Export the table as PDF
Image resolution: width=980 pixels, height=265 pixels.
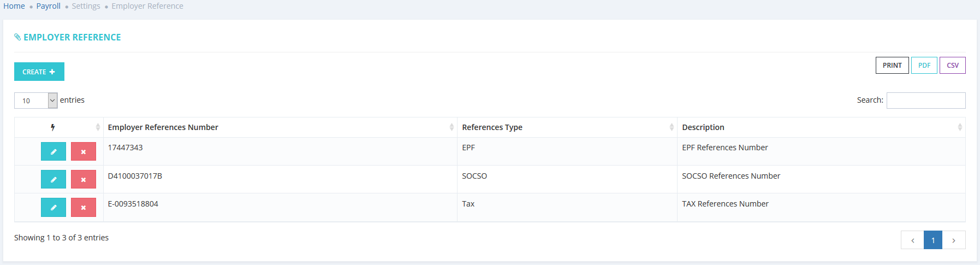[x=924, y=65]
